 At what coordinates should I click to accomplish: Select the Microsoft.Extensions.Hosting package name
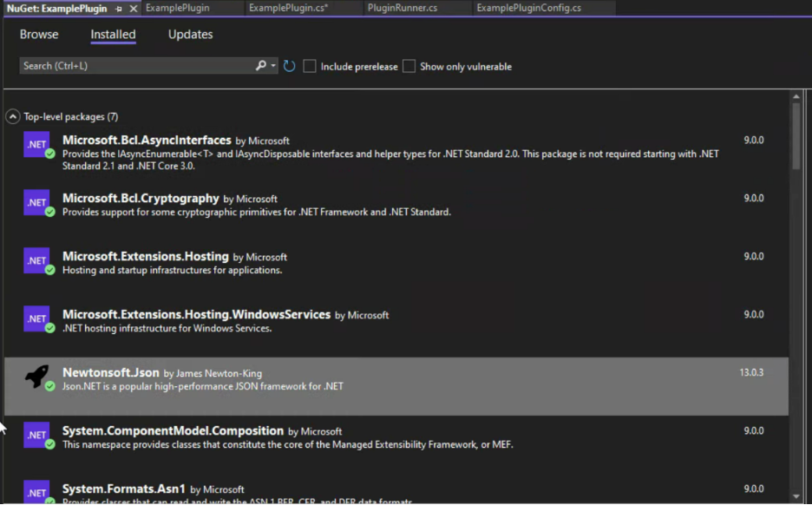[146, 256]
